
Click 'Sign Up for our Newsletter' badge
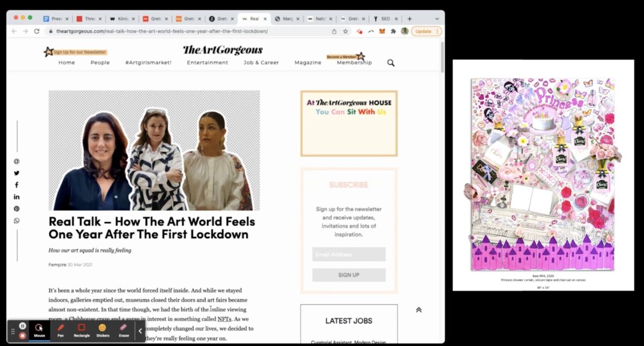pos(76,52)
